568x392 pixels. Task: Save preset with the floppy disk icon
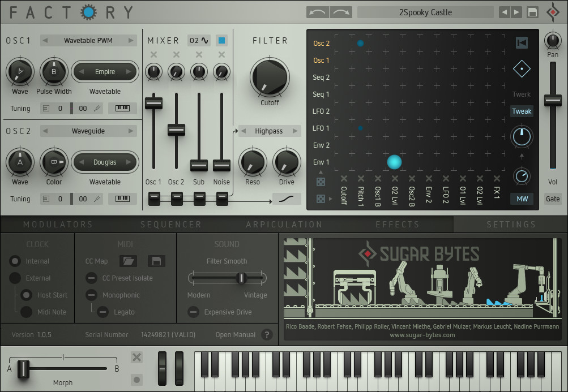pos(532,12)
